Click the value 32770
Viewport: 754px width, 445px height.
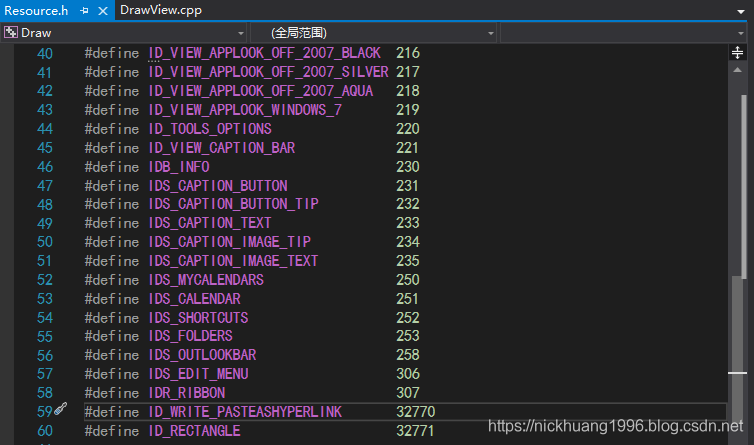click(415, 412)
